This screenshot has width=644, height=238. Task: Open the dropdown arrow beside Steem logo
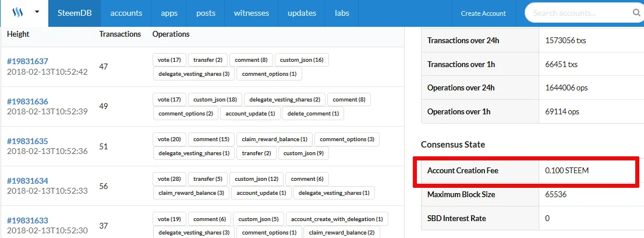(x=37, y=12)
